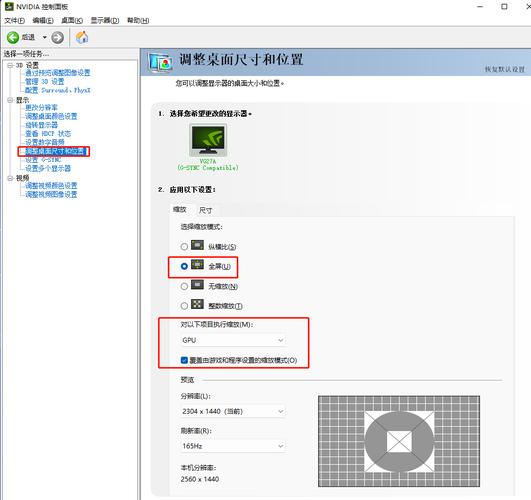531x500 pixels.
Task: Open 通过预览调整图像设置 in the task tree
Action: tap(58, 73)
